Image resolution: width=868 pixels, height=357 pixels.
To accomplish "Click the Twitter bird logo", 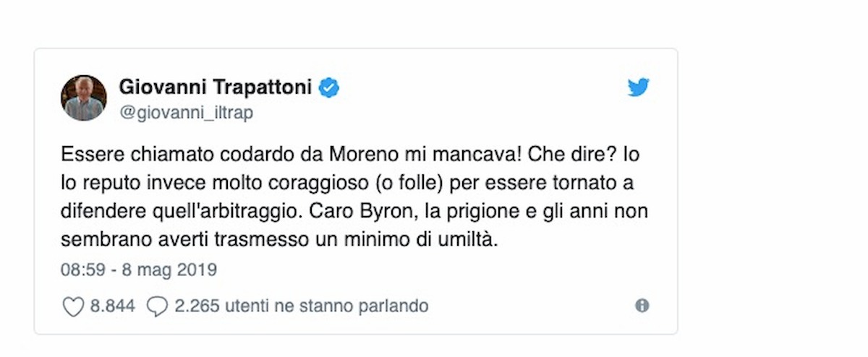I will [638, 88].
